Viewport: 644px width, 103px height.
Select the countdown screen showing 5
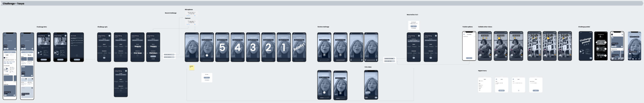coord(222,47)
